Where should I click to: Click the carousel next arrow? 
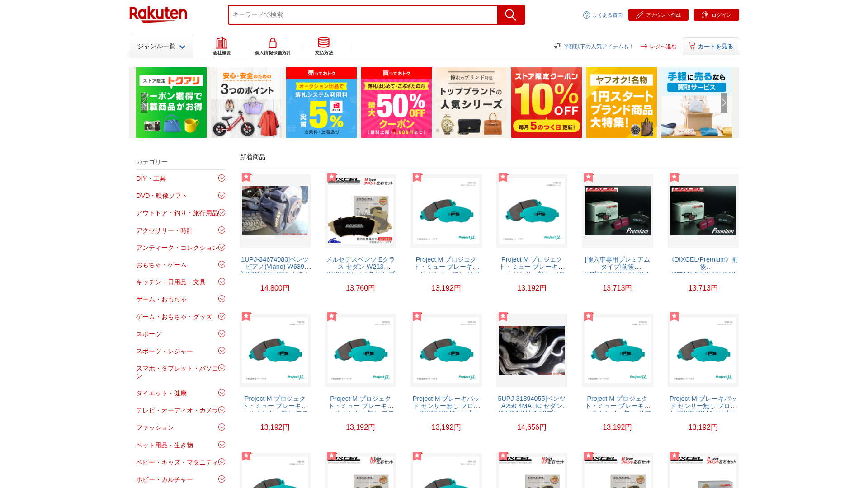(x=724, y=103)
